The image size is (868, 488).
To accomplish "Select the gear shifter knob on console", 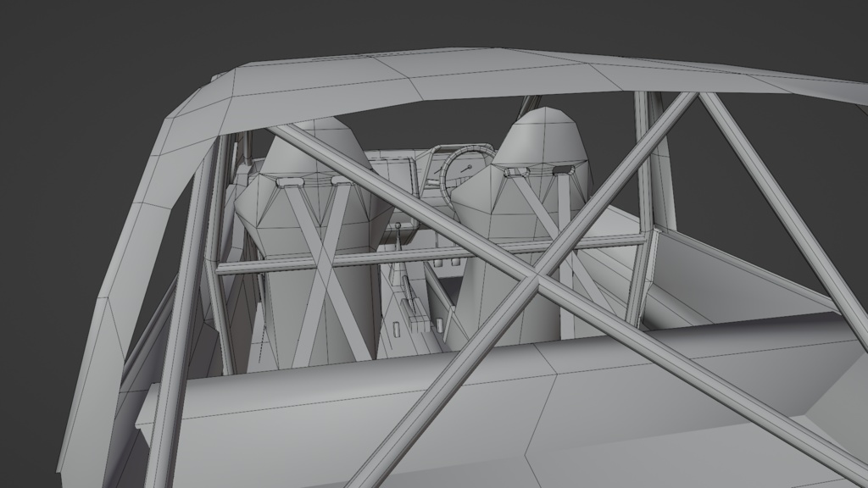I will [x=398, y=225].
